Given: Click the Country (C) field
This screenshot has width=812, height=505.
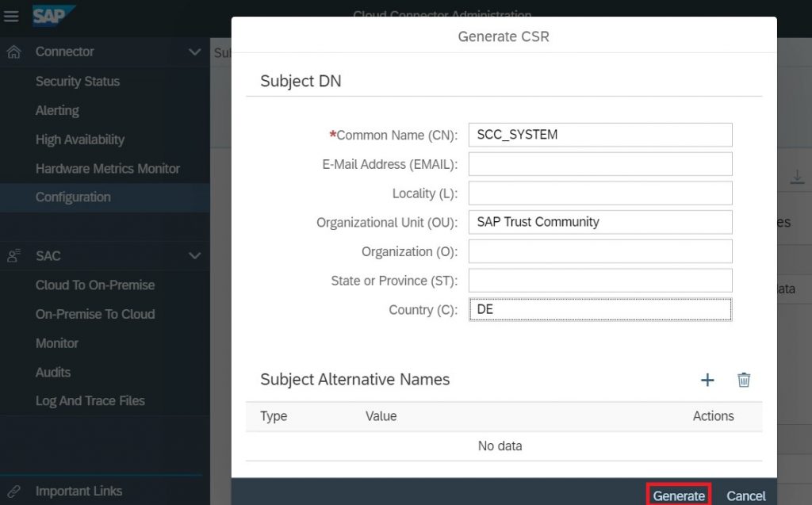Looking at the screenshot, I should (x=600, y=309).
